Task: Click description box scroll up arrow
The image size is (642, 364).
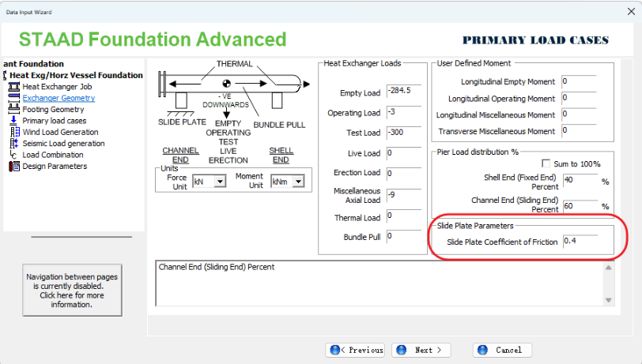Action: point(609,268)
